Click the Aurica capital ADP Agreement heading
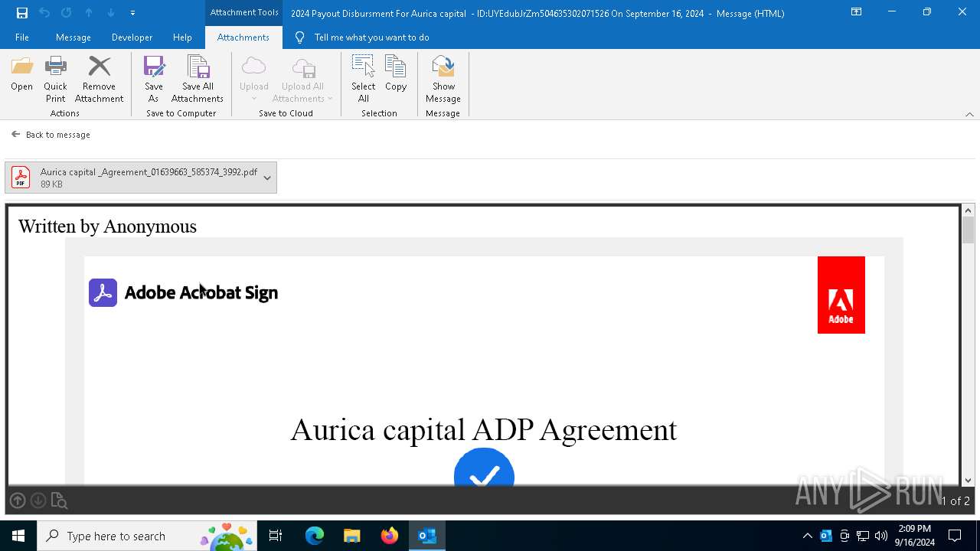This screenshot has width=980, height=551. tap(484, 429)
